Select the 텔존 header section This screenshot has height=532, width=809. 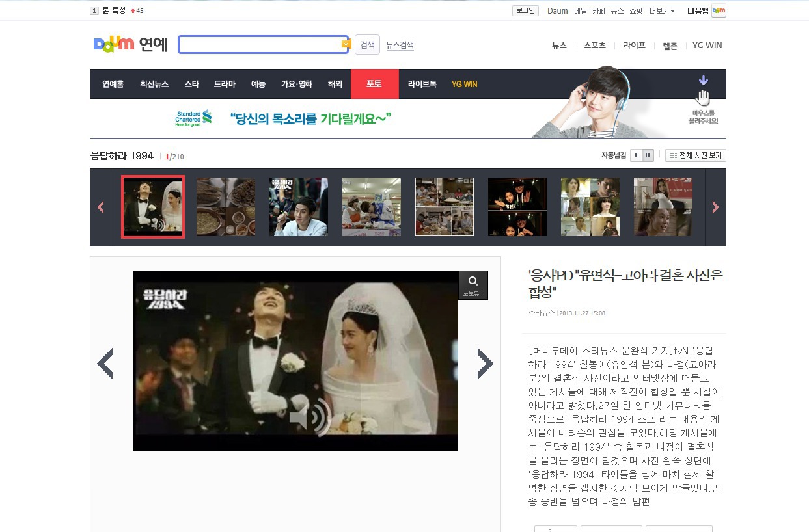[670, 46]
